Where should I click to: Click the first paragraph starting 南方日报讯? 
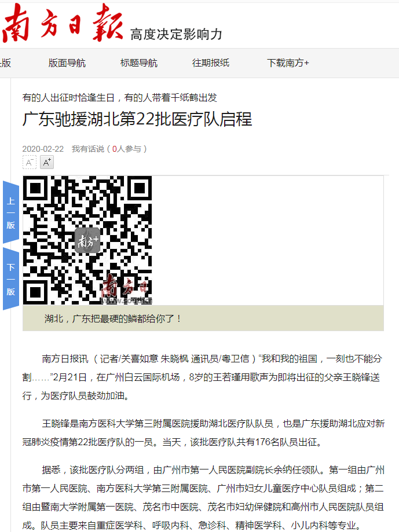[203, 377]
